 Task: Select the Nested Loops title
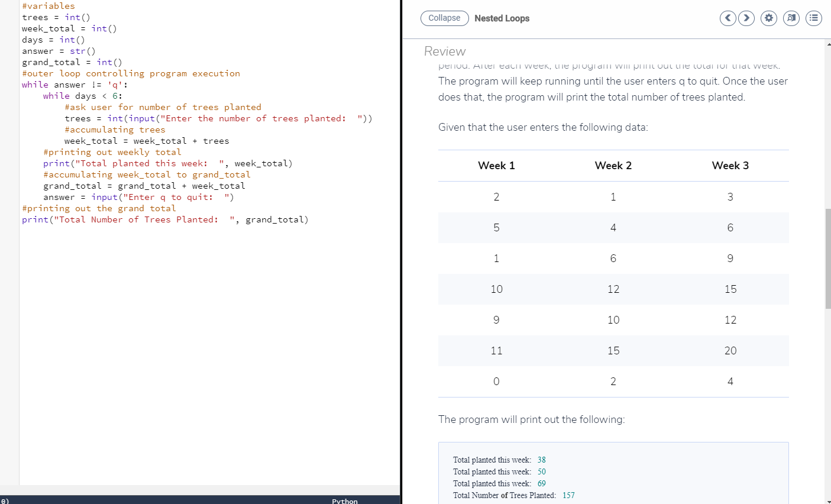coord(502,18)
